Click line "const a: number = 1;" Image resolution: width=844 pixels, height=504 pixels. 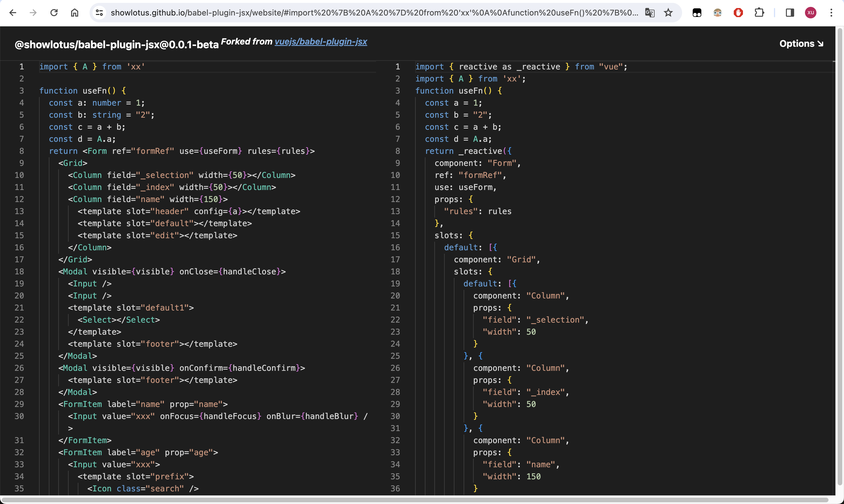tap(97, 103)
